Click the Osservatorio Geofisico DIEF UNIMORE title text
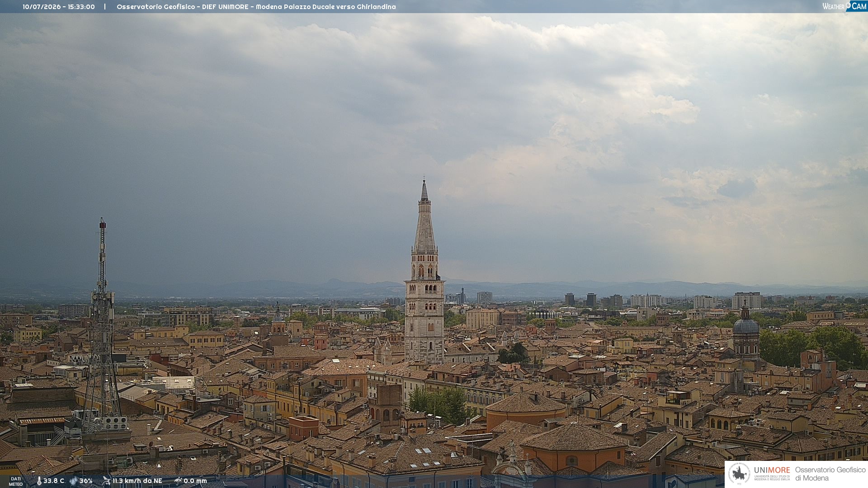The width and height of the screenshot is (868, 488). coord(256,7)
